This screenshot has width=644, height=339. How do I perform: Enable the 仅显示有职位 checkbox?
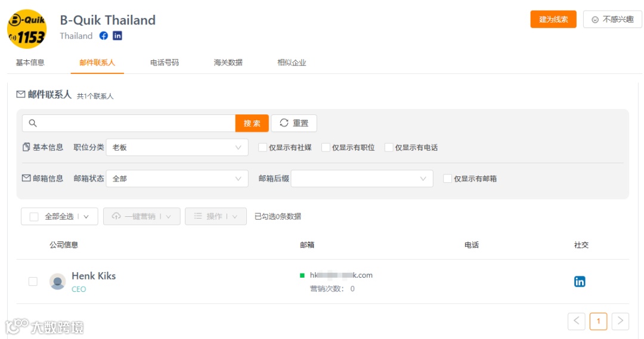pos(326,147)
